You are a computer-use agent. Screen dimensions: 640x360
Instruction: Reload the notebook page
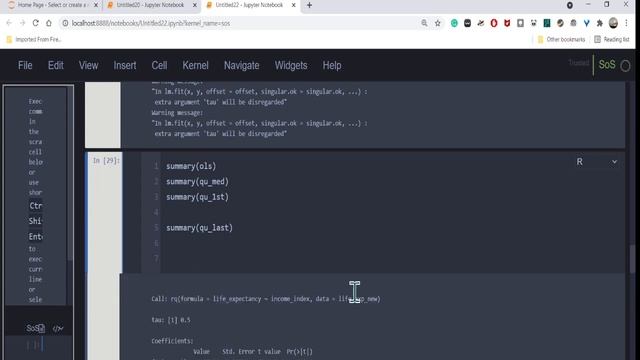pyautogui.click(x=36, y=23)
